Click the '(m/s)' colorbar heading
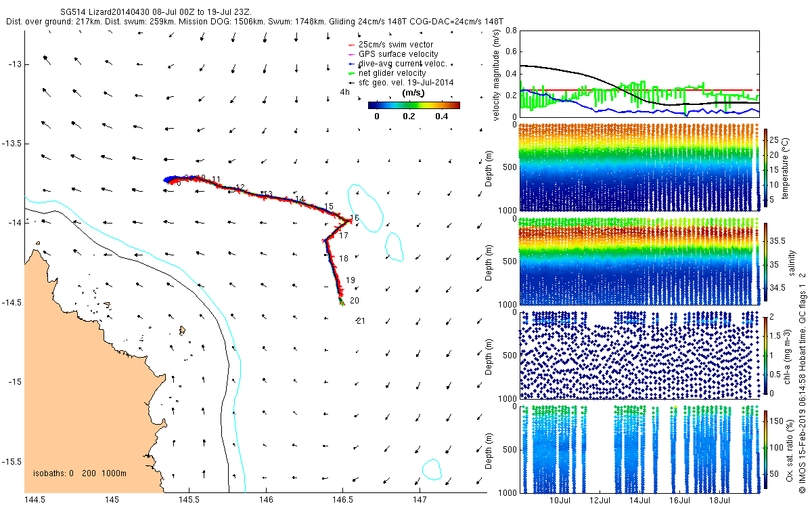Viewport: 812px width, 508px height. coord(413,93)
